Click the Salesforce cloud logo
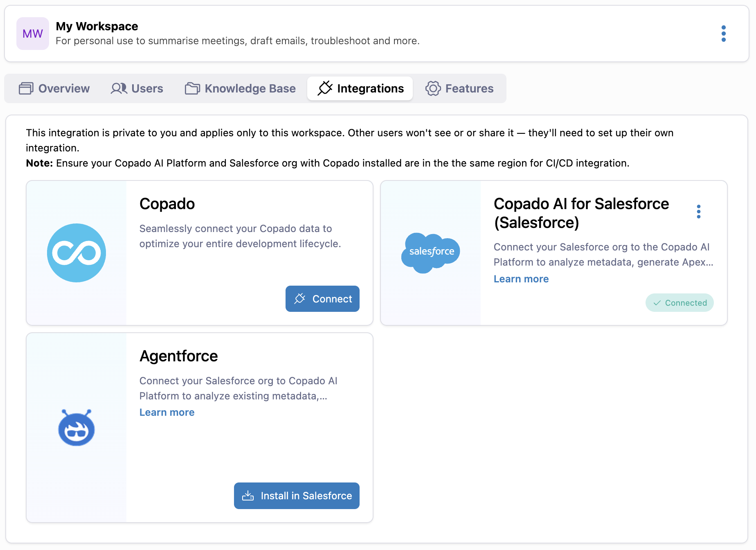Screen dimensions: 756x550 coord(431,252)
